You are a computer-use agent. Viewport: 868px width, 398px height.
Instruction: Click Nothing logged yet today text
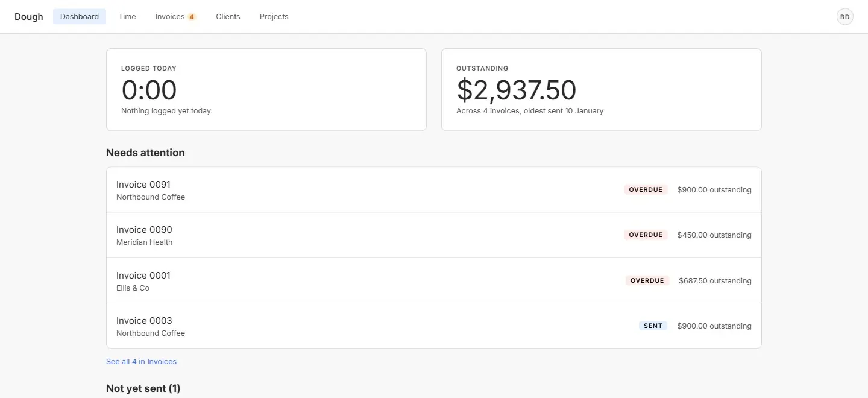tap(167, 111)
